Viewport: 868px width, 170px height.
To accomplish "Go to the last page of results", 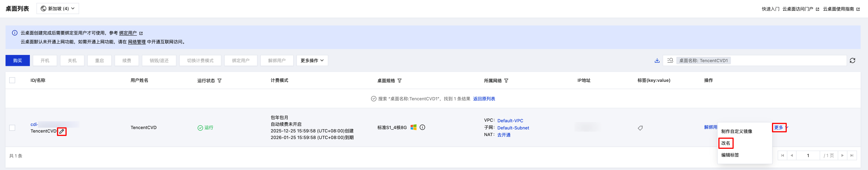I will [x=851, y=155].
